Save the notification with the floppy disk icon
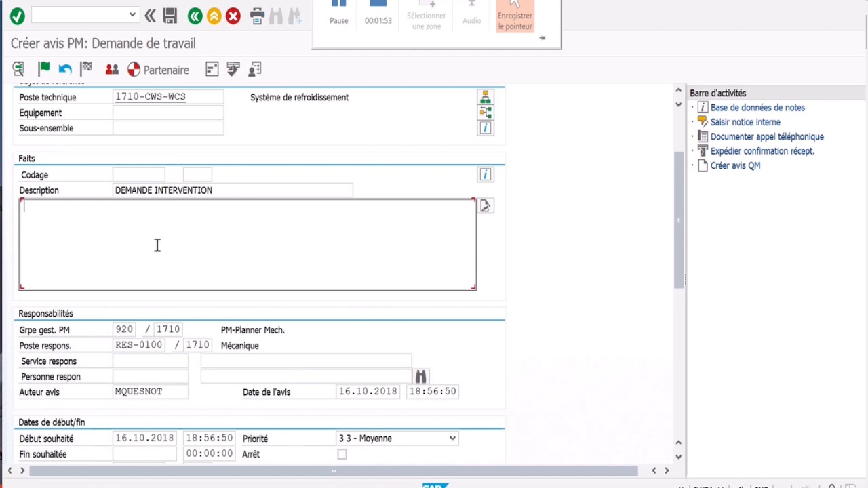868x488 pixels. click(170, 15)
